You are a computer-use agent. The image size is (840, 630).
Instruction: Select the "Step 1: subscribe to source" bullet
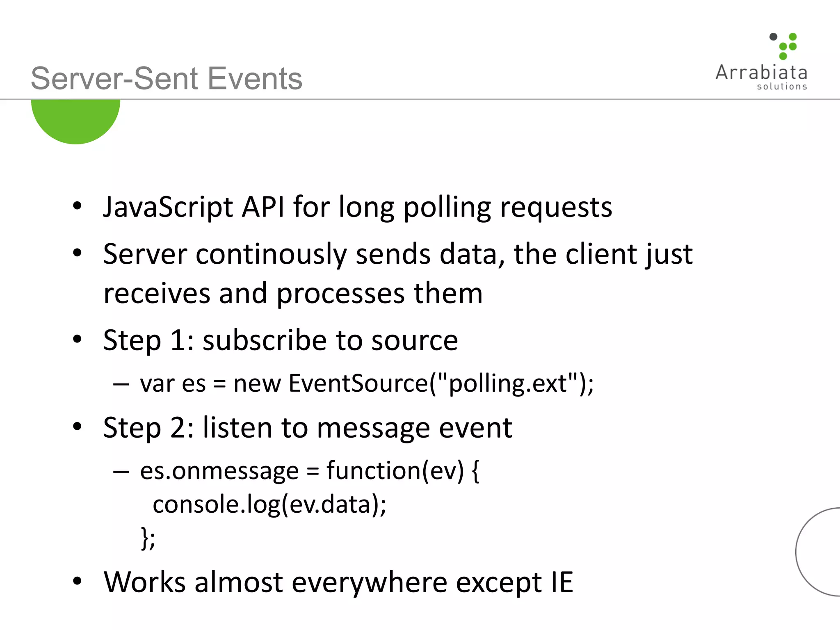coord(281,340)
